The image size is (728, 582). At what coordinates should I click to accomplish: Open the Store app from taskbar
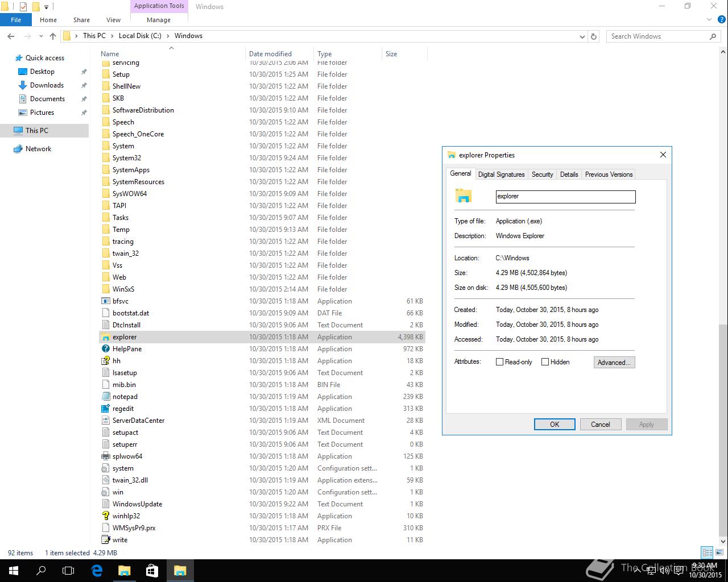[x=152, y=571]
